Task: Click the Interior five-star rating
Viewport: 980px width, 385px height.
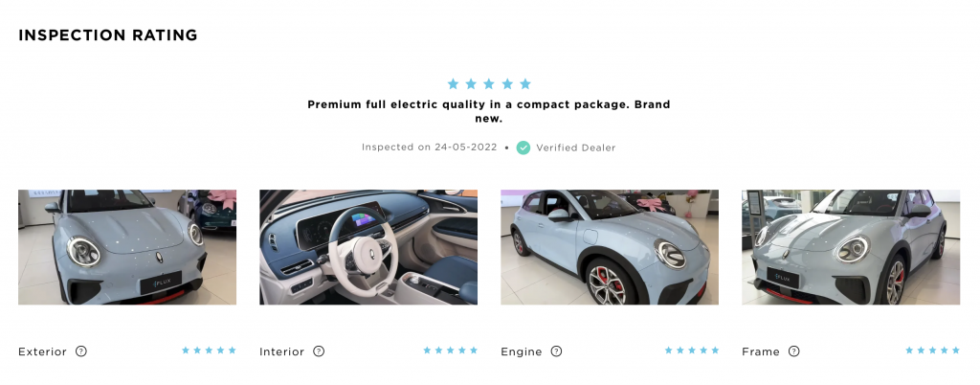Action: pyautogui.click(x=451, y=351)
